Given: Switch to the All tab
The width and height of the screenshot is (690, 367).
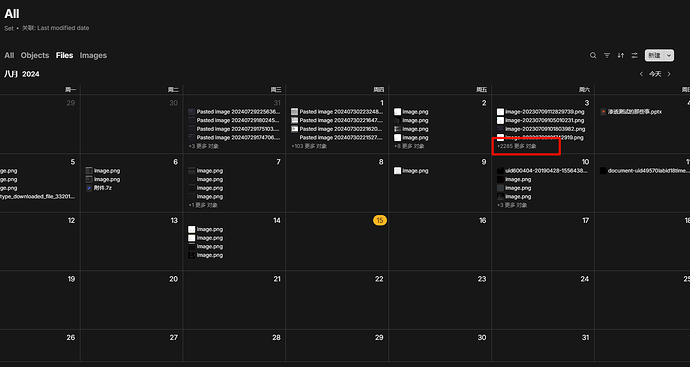Looking at the screenshot, I should pos(9,55).
